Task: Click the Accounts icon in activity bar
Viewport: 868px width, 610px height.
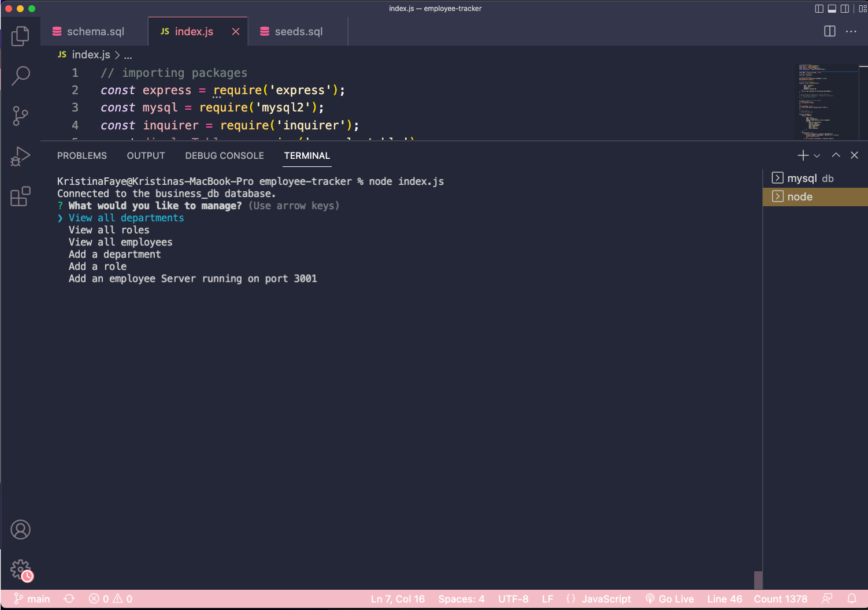Action: 21,529
